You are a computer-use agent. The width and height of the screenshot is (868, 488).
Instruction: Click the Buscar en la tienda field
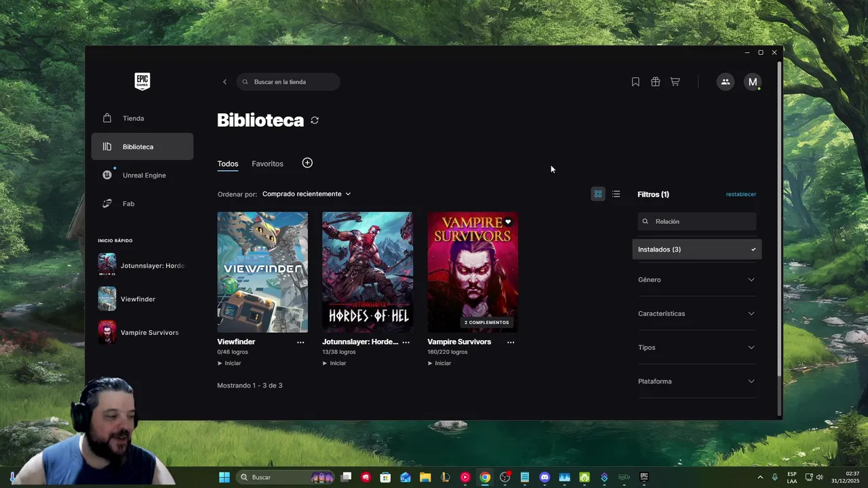(288, 82)
